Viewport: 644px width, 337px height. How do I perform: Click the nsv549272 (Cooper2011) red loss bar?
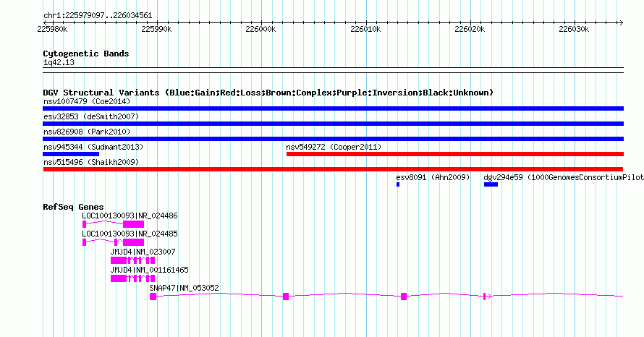(455, 154)
